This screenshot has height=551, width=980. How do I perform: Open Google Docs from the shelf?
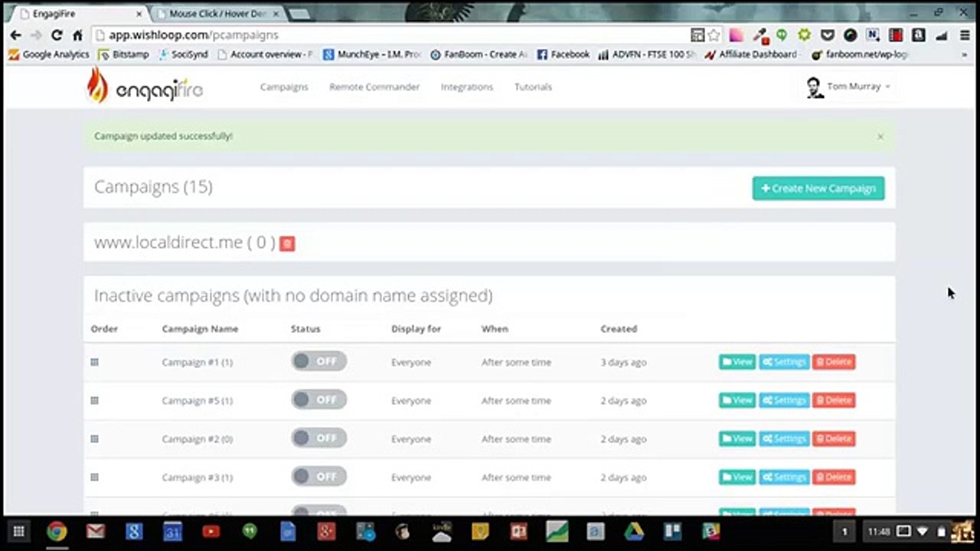point(288,531)
